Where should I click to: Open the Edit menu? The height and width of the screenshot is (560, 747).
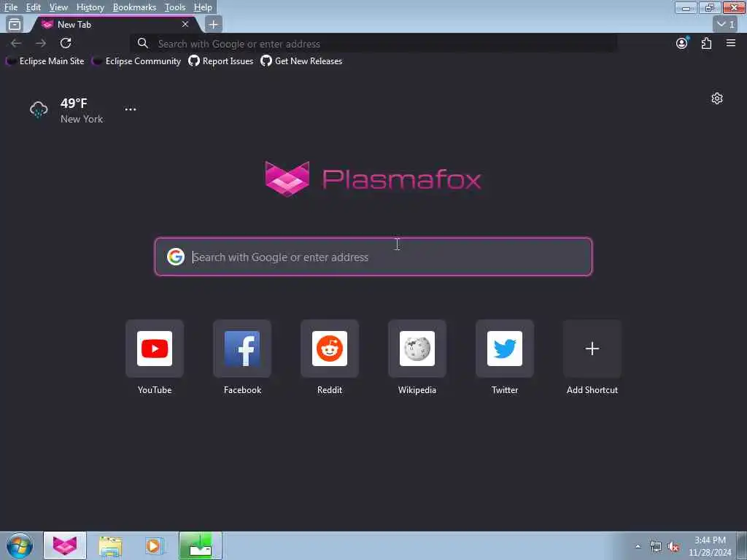click(33, 7)
